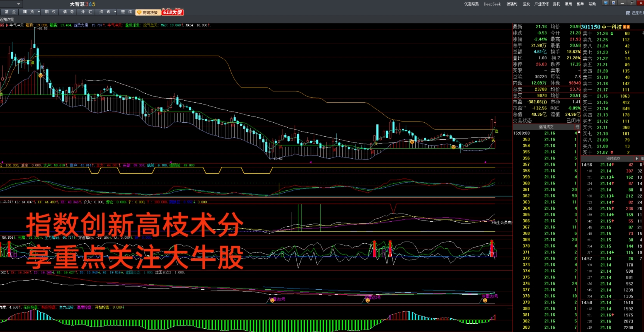Click the orange R badge beside 中一科技
Viewport: 644px width, 332px height.
(624, 27)
